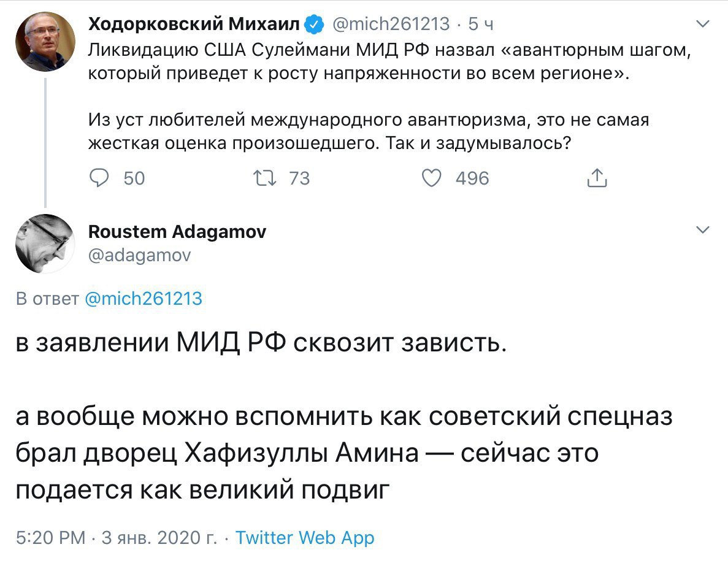
Task: Click the Twitter Web App source link
Action: pos(305,538)
